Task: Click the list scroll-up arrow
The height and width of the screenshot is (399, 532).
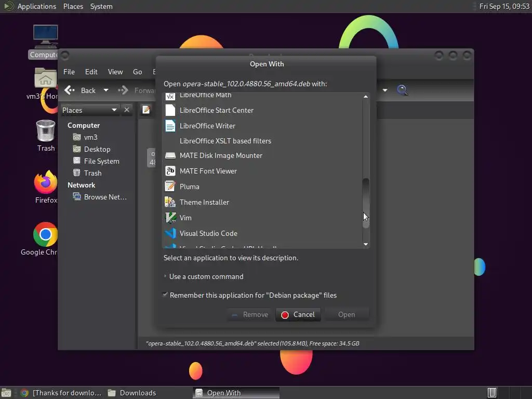Action: 366,97
